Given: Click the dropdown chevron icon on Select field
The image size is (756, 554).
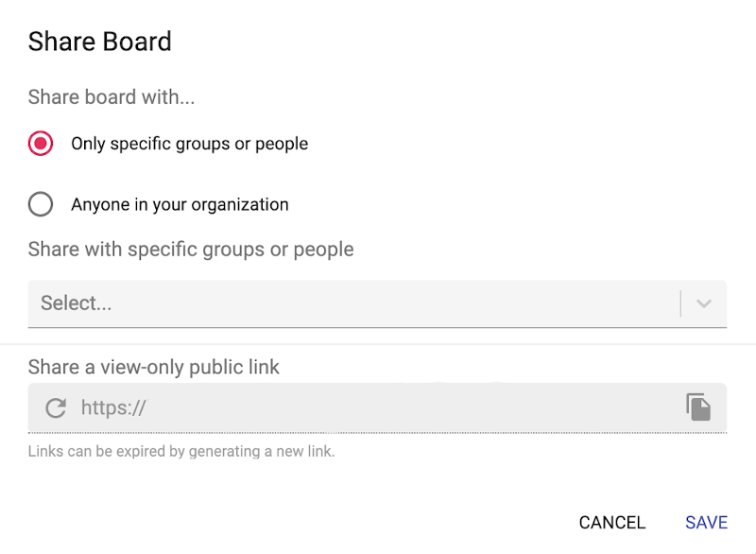Looking at the screenshot, I should pyautogui.click(x=703, y=303).
